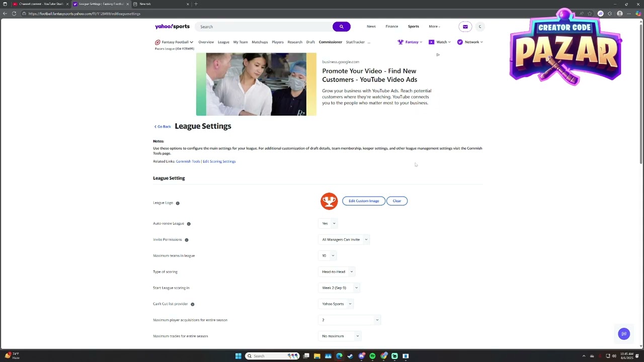Open Start League scoring in dropdown
This screenshot has width=644, height=362.
click(340, 288)
